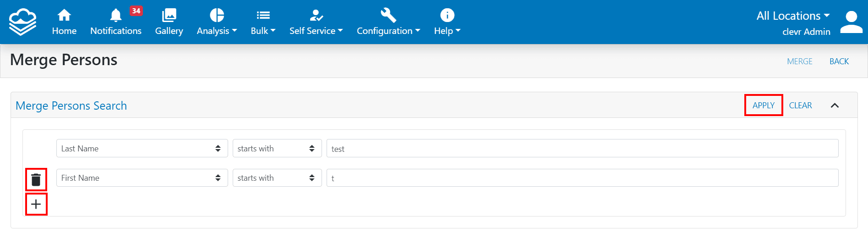Apply the search filters

click(764, 105)
